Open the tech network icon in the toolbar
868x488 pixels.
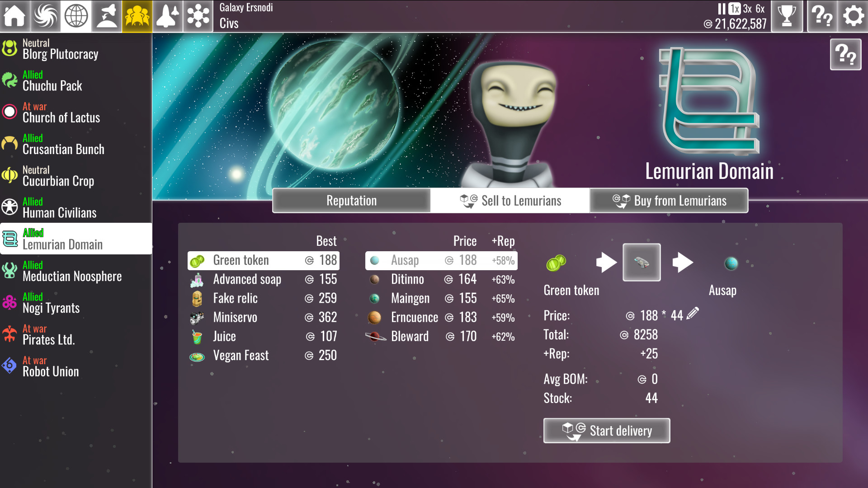point(198,16)
